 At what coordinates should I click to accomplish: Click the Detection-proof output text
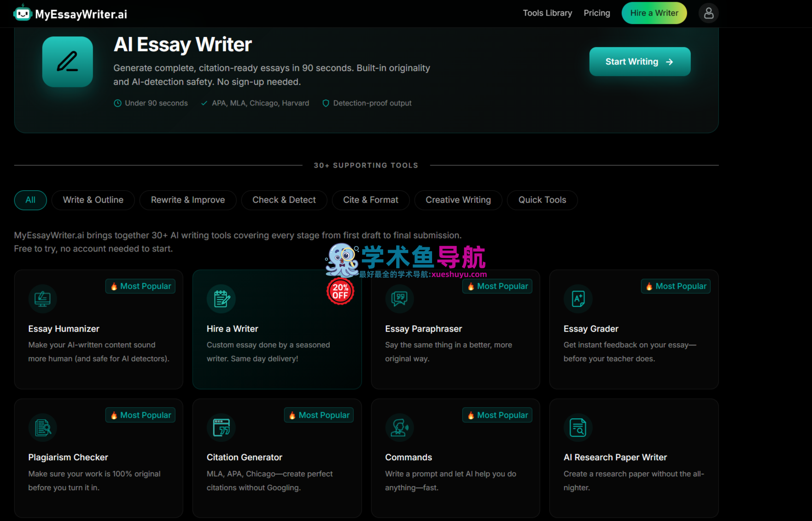pos(372,103)
